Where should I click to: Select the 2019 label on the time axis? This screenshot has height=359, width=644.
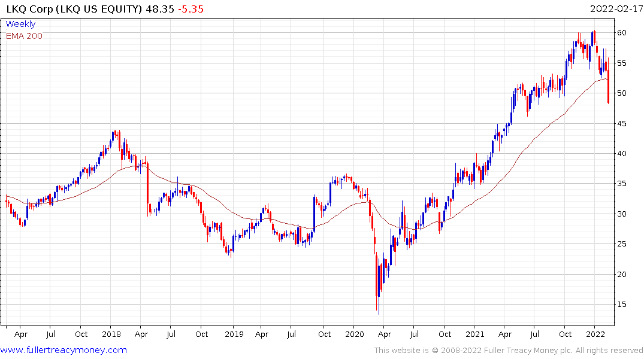click(x=234, y=334)
